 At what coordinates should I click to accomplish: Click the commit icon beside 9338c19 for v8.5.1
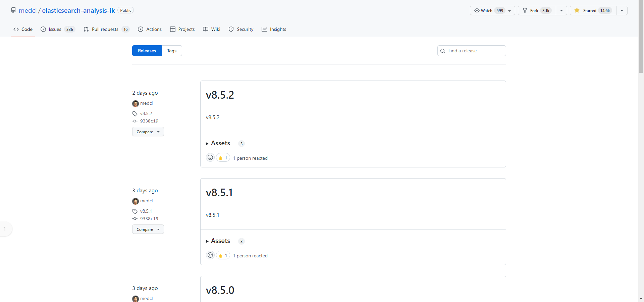tap(135, 219)
